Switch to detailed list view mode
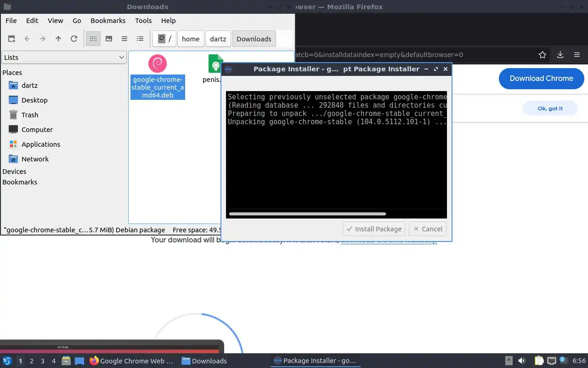The width and height of the screenshot is (588, 368). pos(140,39)
